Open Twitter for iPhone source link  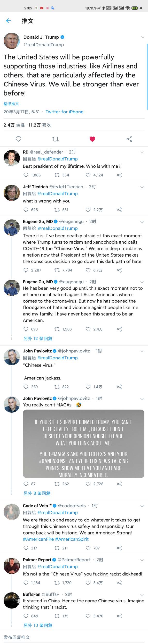click(x=64, y=112)
